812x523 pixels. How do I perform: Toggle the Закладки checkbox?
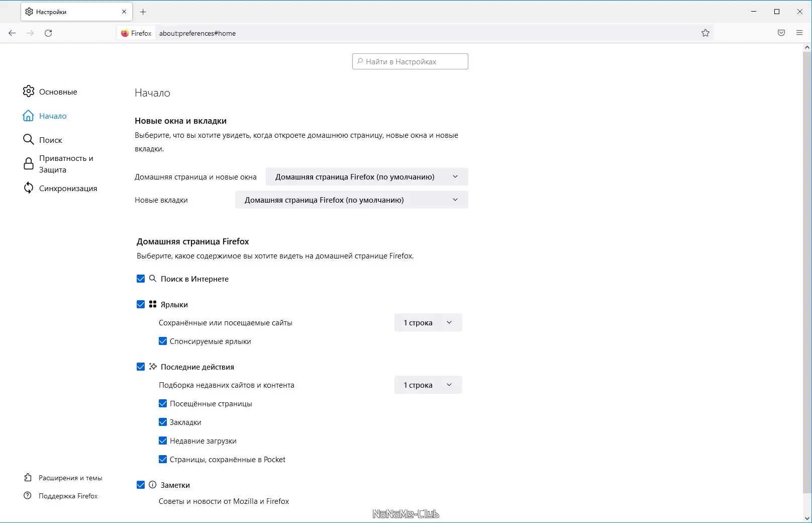(x=163, y=422)
